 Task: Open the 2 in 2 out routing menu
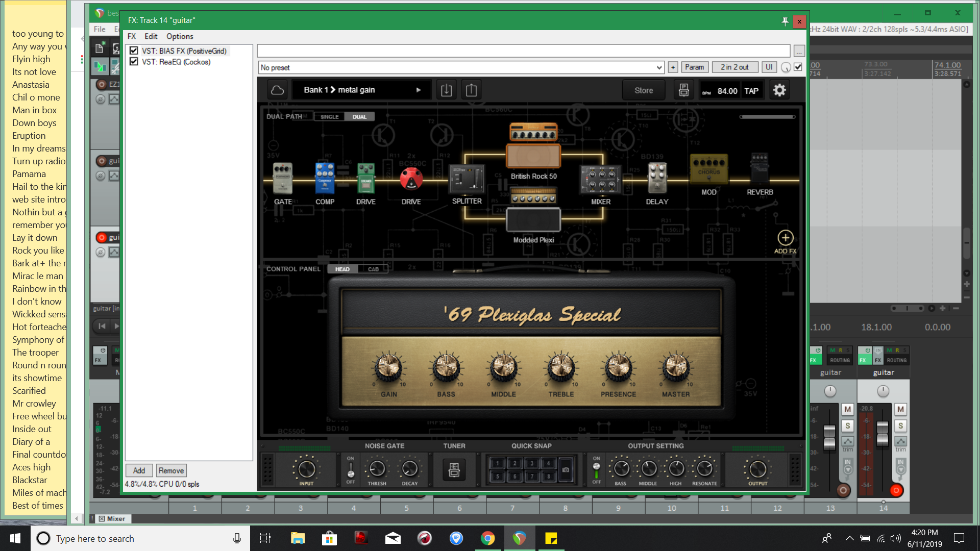click(734, 67)
